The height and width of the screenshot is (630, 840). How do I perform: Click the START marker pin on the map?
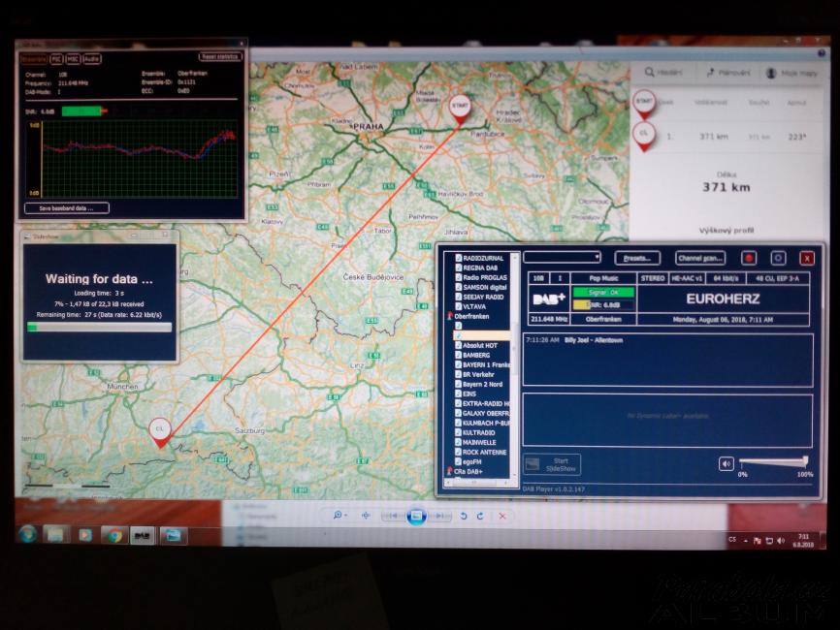click(460, 110)
